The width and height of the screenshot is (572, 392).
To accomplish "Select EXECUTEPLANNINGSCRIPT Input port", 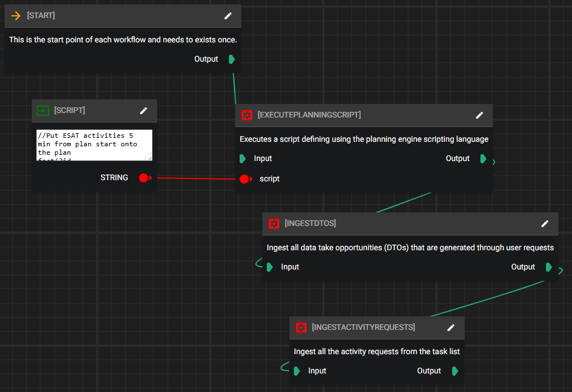I will click(x=242, y=159).
